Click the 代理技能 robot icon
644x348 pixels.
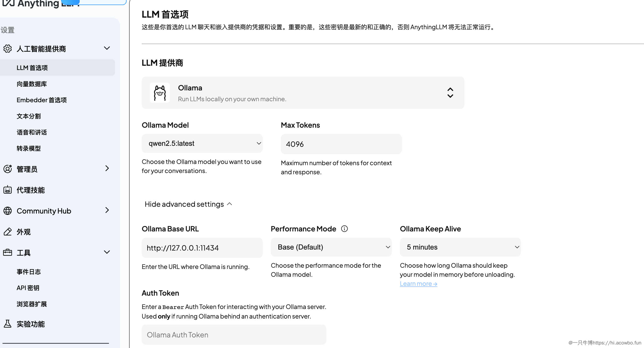pyautogui.click(x=8, y=190)
